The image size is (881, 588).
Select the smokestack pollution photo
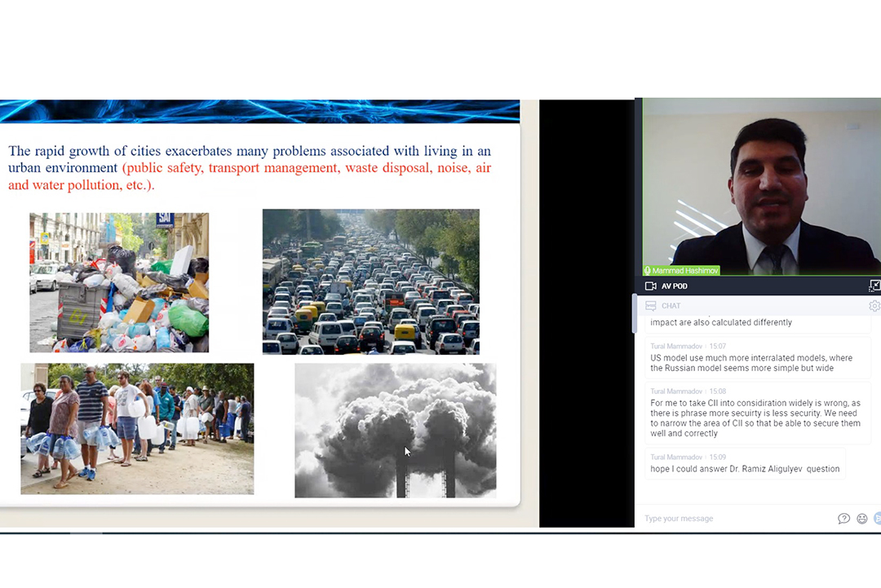(x=395, y=430)
